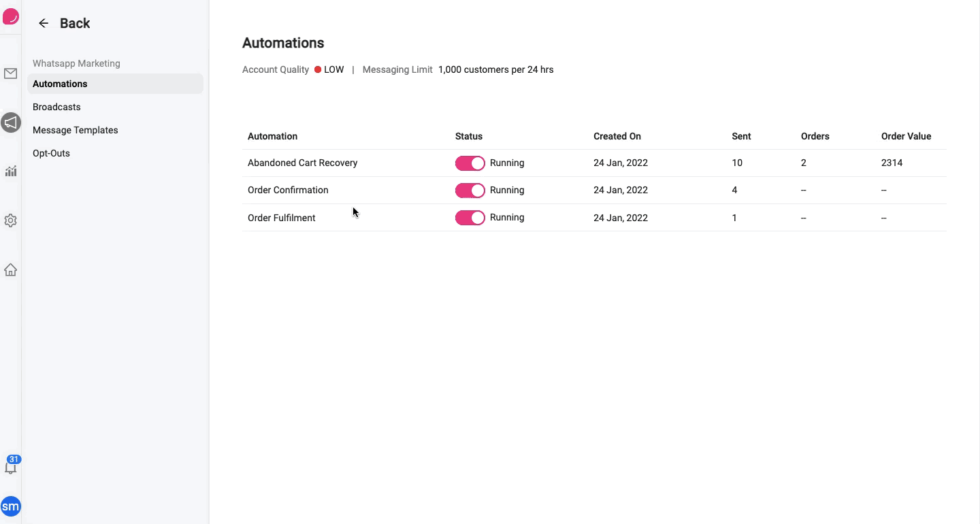Select Automations in the sidebar
Image resolution: width=980 pixels, height=524 pixels.
[x=115, y=84]
